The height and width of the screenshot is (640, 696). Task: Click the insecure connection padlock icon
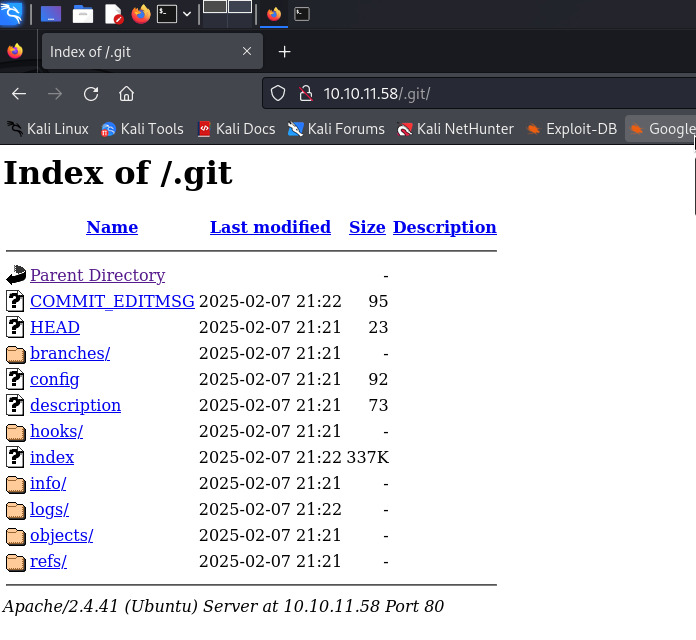tap(306, 94)
